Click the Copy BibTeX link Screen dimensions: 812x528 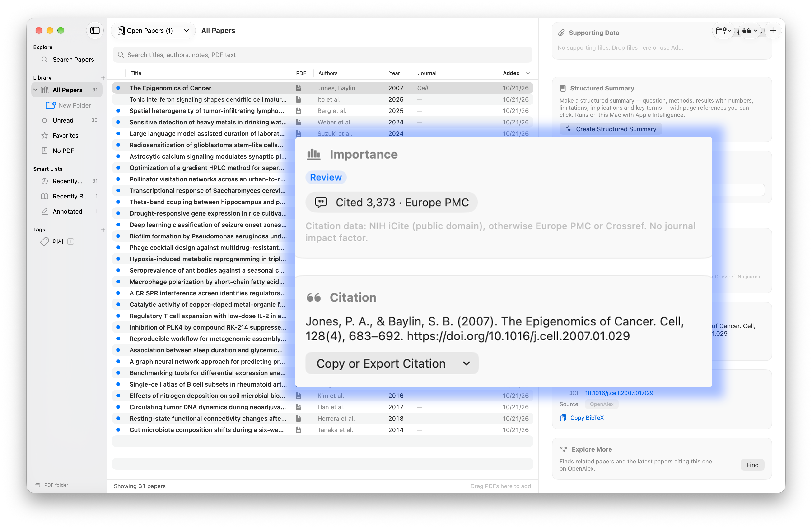(x=582, y=417)
